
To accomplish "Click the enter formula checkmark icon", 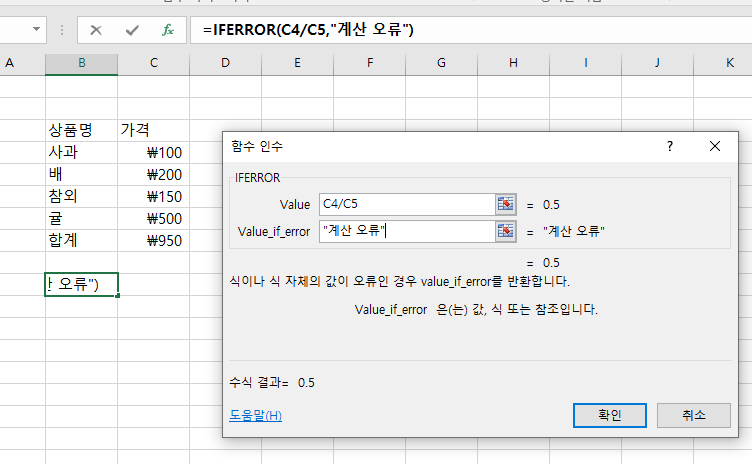I will click(x=132, y=30).
